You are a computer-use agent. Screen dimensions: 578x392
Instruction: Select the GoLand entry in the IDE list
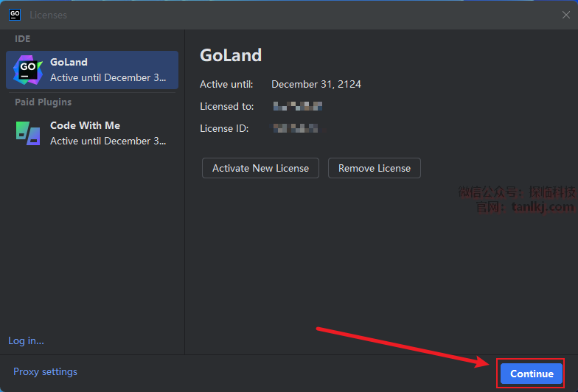click(92, 70)
